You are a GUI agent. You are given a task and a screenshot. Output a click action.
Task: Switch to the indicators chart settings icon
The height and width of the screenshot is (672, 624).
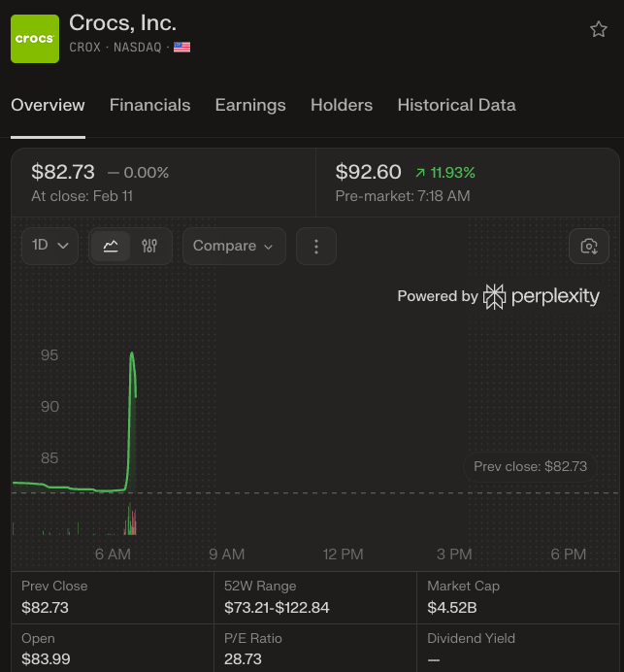pyautogui.click(x=149, y=246)
